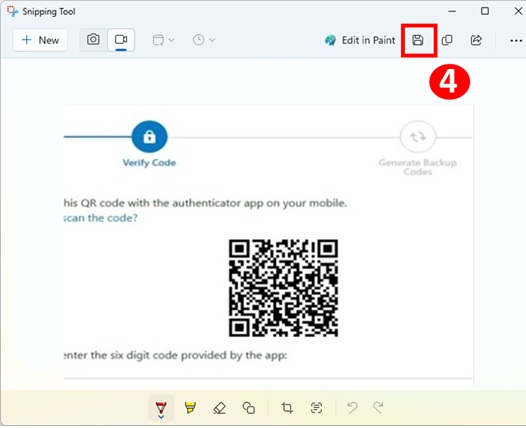Save the snip with floppy disk icon
The image size is (526, 428).
[418, 40]
